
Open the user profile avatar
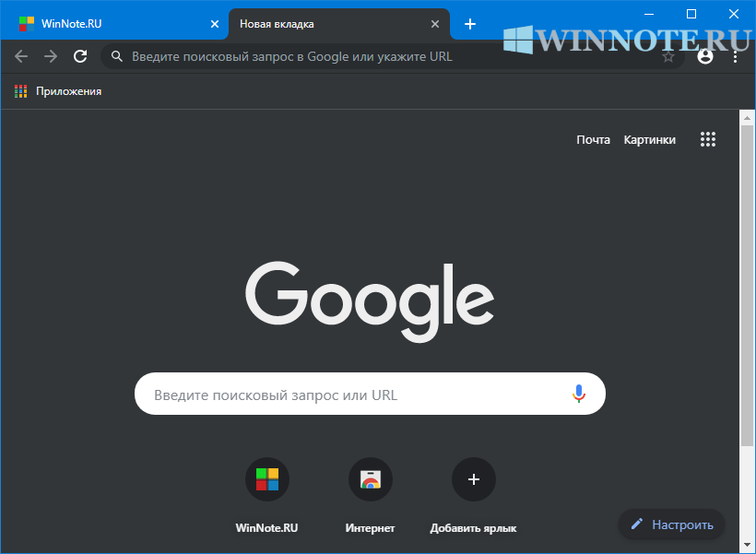[x=705, y=56]
